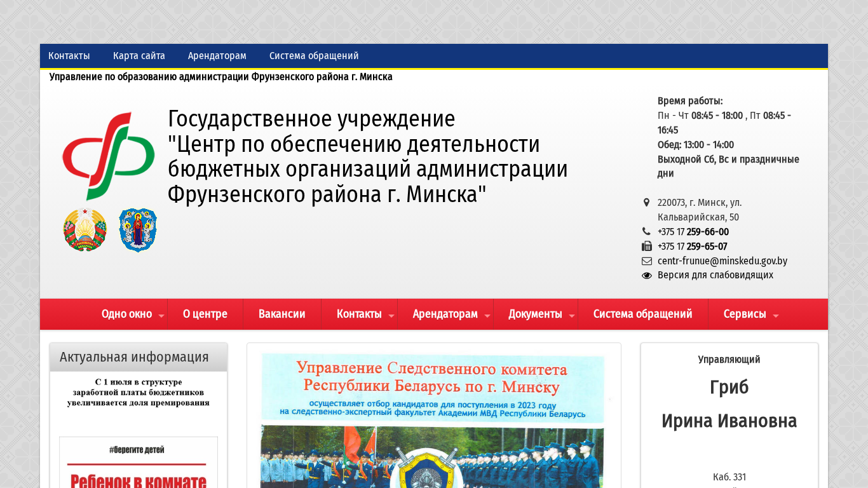Click the Время работы heading

click(690, 101)
